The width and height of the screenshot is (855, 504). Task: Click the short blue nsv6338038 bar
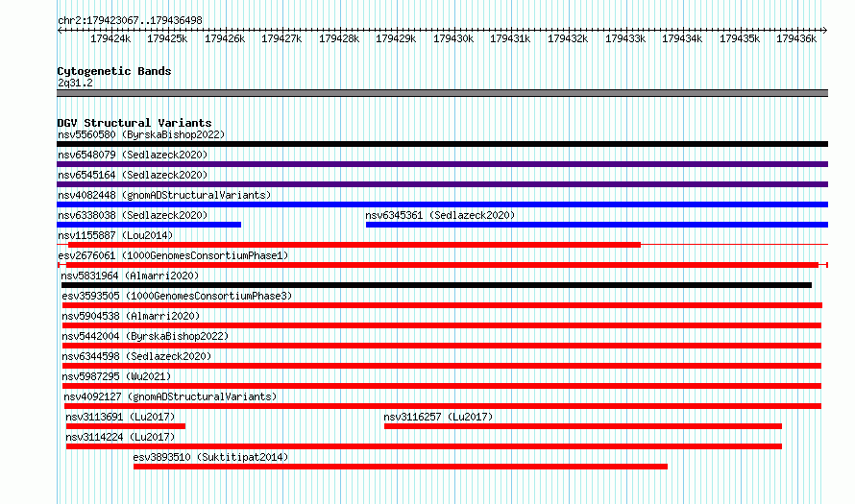pyautogui.click(x=149, y=225)
